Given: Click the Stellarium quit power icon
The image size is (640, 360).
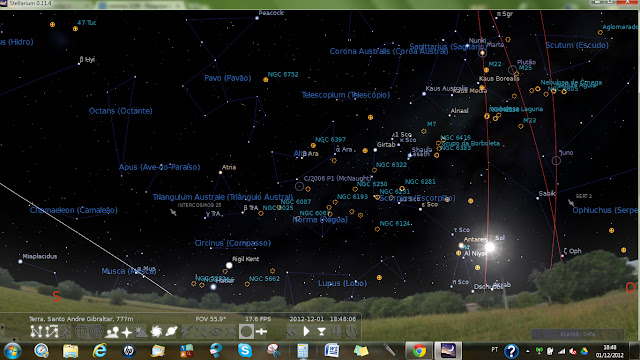Looking at the screenshot, I should [351, 331].
